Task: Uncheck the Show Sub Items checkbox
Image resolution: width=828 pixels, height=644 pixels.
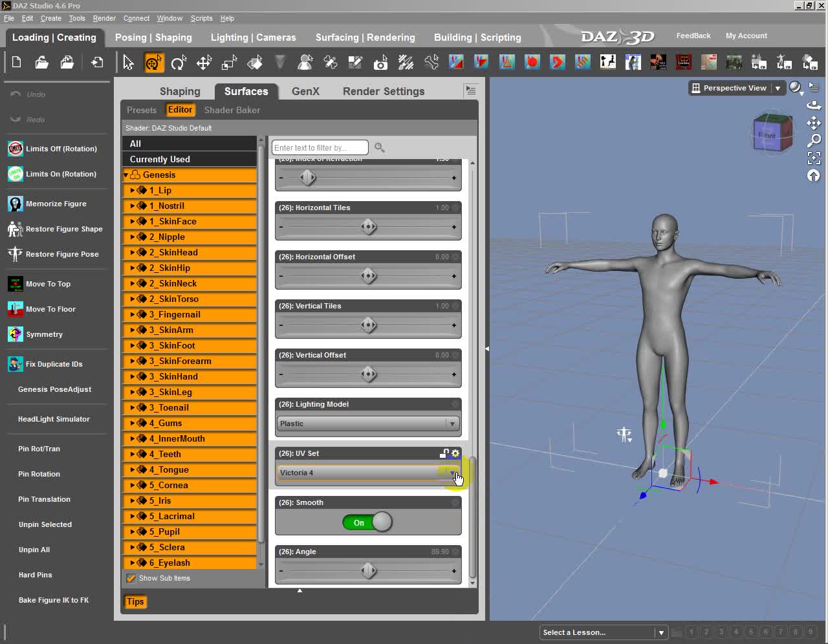Action: [x=131, y=579]
